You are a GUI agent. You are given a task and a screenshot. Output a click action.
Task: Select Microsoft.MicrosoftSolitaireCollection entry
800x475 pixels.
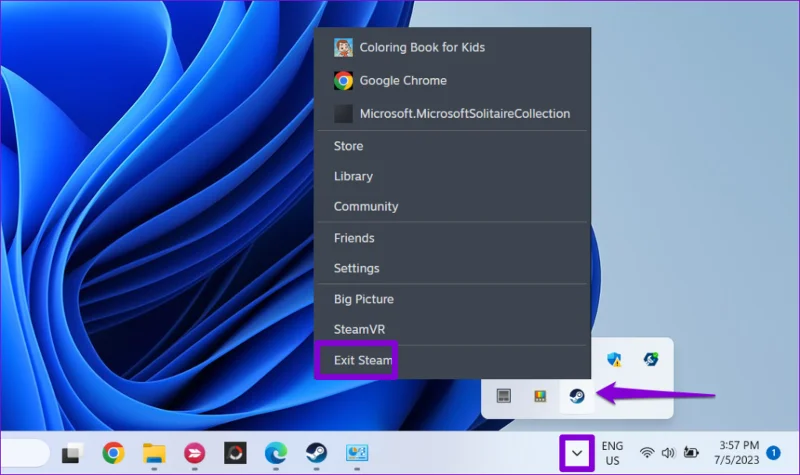[452, 113]
